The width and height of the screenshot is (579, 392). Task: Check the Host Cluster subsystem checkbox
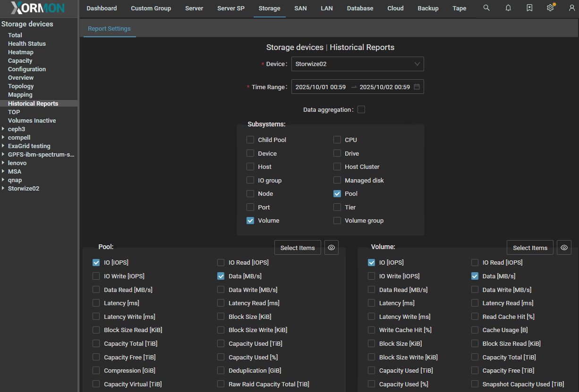point(337,167)
